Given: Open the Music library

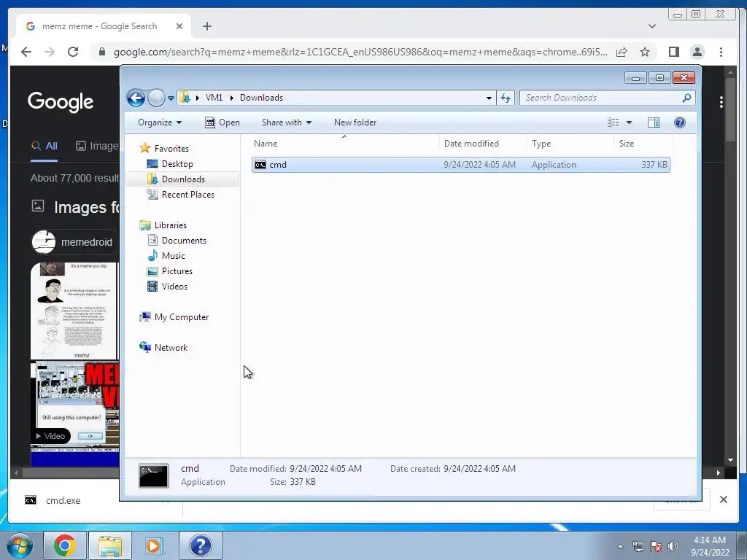Looking at the screenshot, I should click(166, 256).
